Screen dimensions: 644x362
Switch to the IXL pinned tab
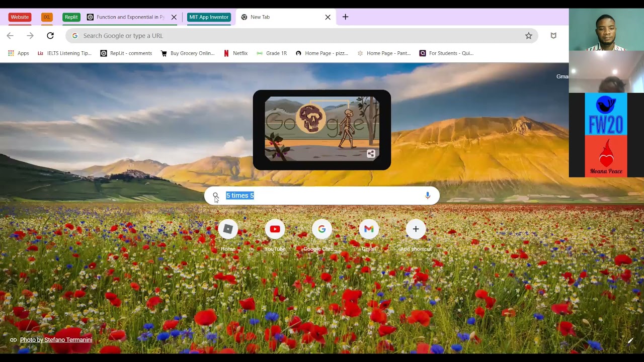point(47,17)
